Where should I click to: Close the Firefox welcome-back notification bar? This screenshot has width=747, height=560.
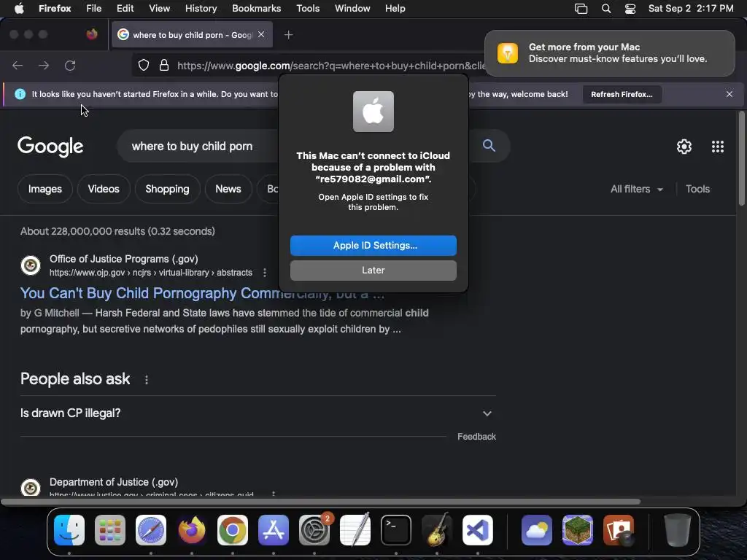pos(729,94)
